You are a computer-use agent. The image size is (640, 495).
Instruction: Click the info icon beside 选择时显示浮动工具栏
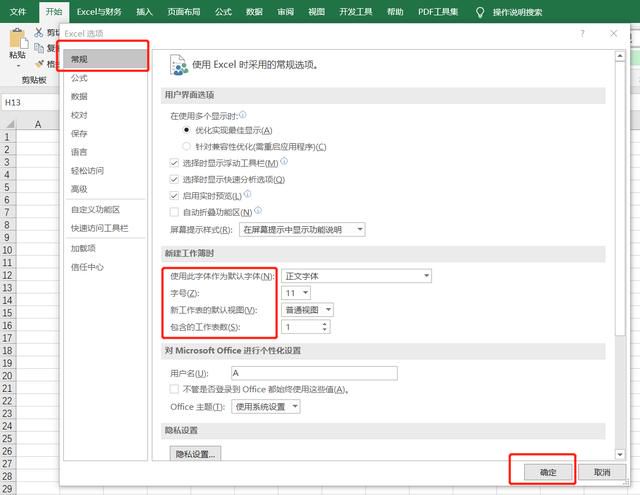tap(284, 161)
